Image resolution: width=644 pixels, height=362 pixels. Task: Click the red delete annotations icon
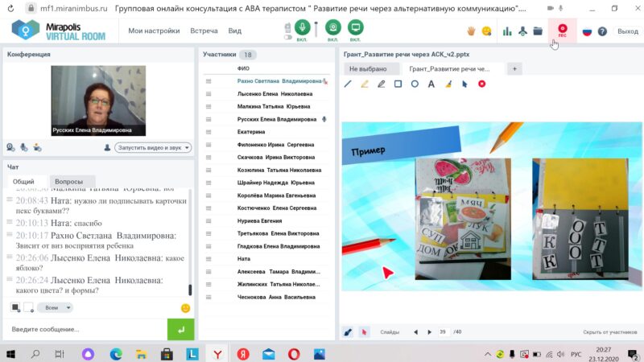tap(481, 84)
